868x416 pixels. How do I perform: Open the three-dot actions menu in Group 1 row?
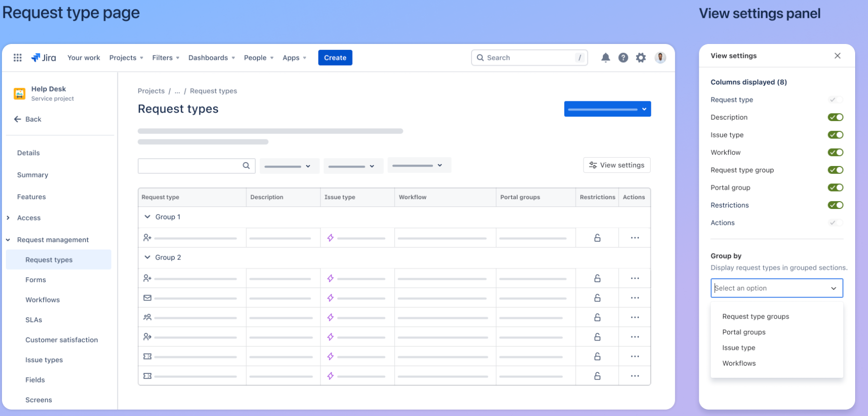coord(634,238)
